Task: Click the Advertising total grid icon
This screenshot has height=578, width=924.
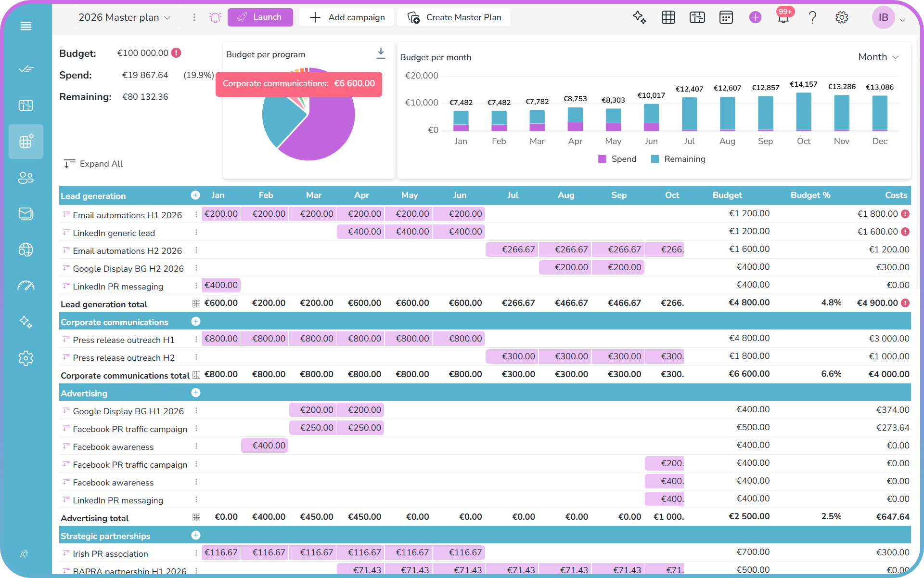Action: coord(196,517)
